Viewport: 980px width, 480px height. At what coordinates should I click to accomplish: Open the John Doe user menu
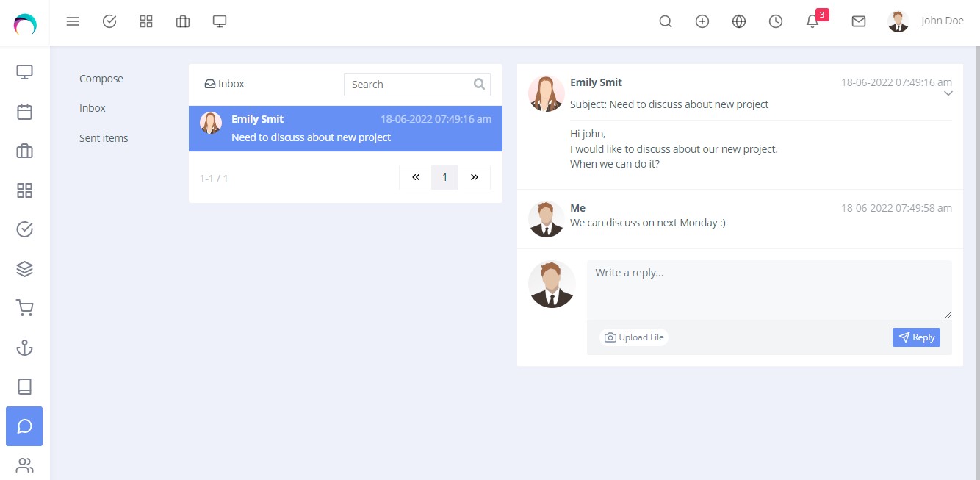coord(926,21)
